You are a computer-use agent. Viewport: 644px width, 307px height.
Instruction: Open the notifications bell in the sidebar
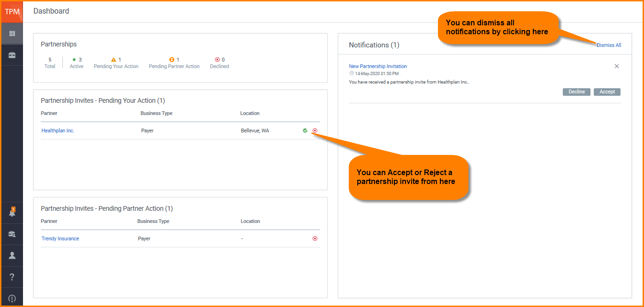(x=12, y=213)
